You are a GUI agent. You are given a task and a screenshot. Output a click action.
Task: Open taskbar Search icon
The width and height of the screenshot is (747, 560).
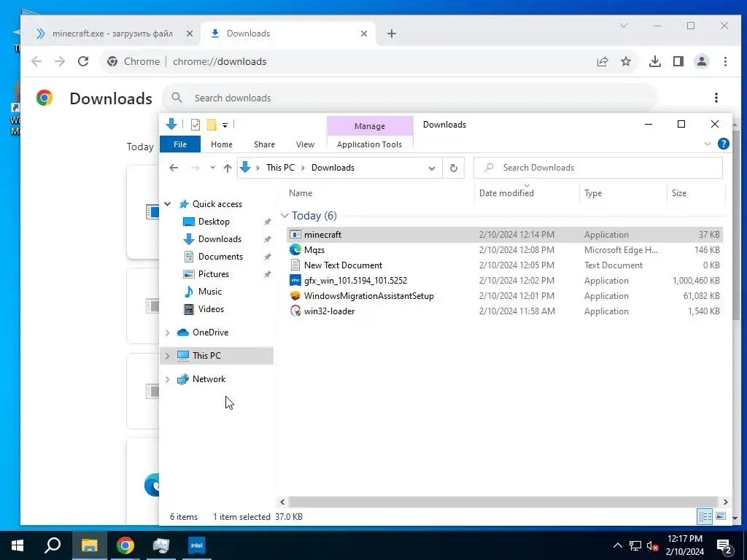53,545
